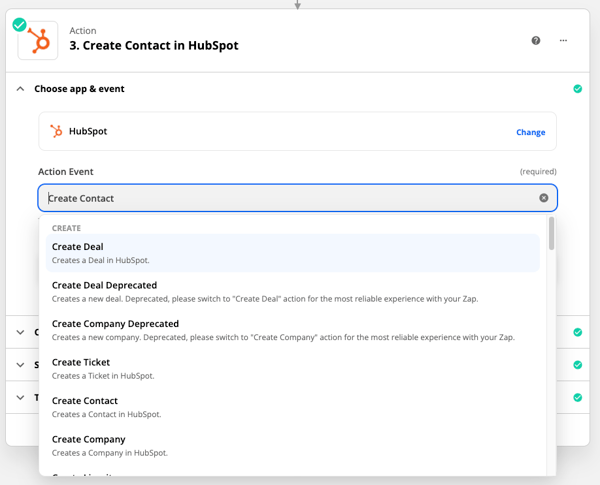
Task: Click the green step-complete badge on HubSpot logo
Action: tap(19, 25)
